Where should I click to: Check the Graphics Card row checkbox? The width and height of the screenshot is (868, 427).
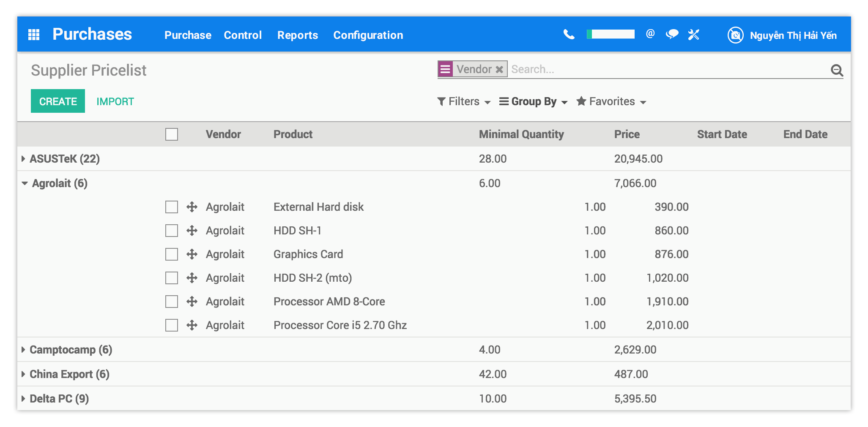(x=171, y=254)
